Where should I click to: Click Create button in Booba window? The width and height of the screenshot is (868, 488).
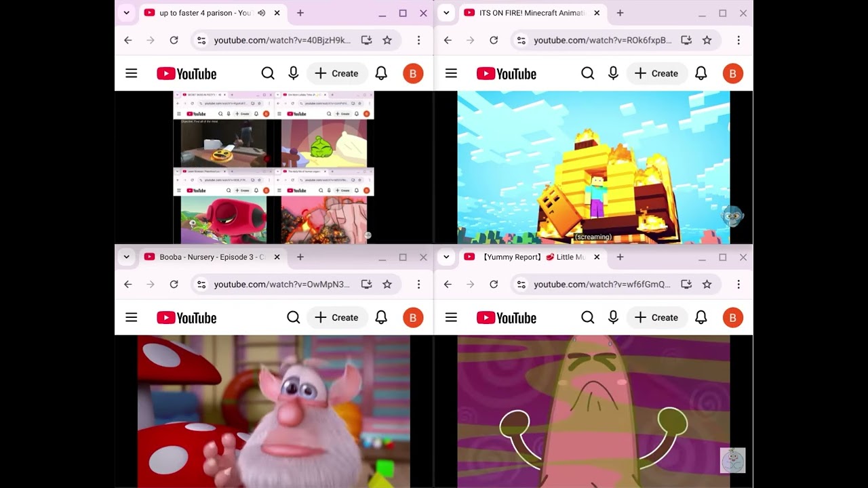337,317
